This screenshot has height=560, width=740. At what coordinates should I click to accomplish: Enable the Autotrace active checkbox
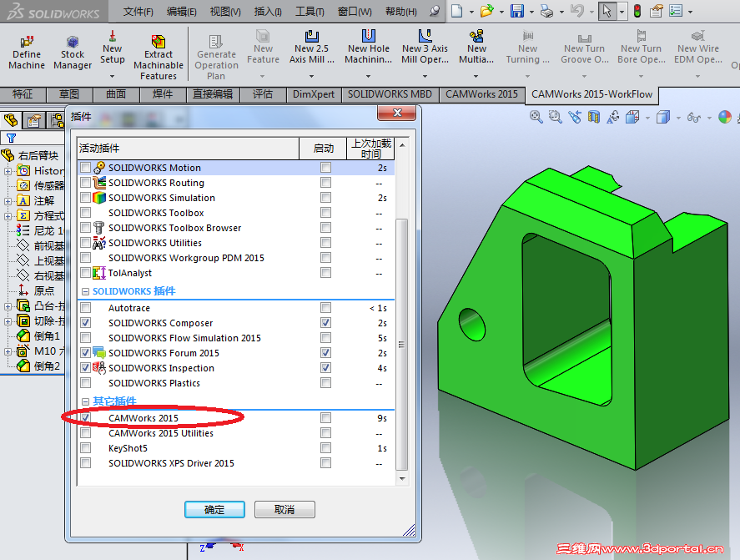85,308
